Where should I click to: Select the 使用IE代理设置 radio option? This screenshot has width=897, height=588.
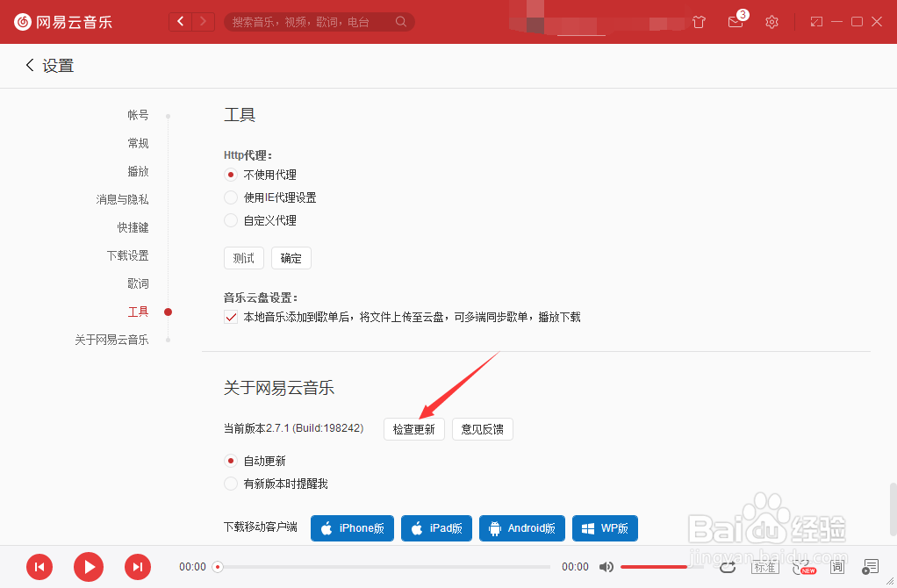(231, 197)
